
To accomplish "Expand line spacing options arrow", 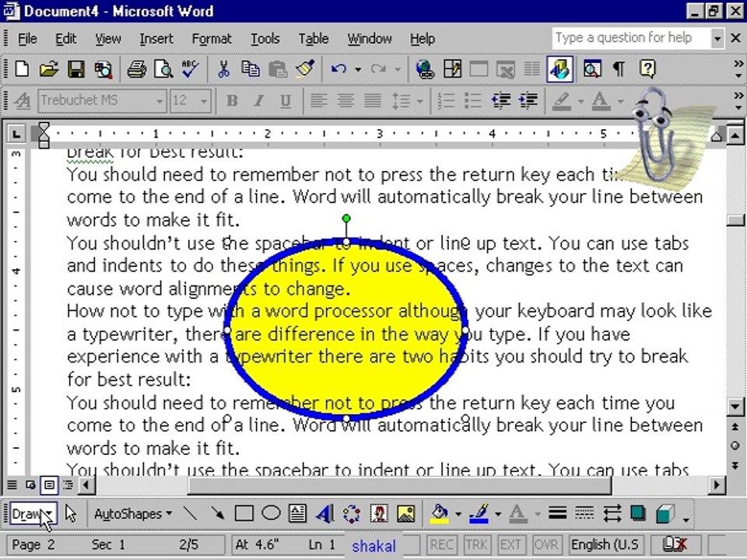I will (x=419, y=101).
